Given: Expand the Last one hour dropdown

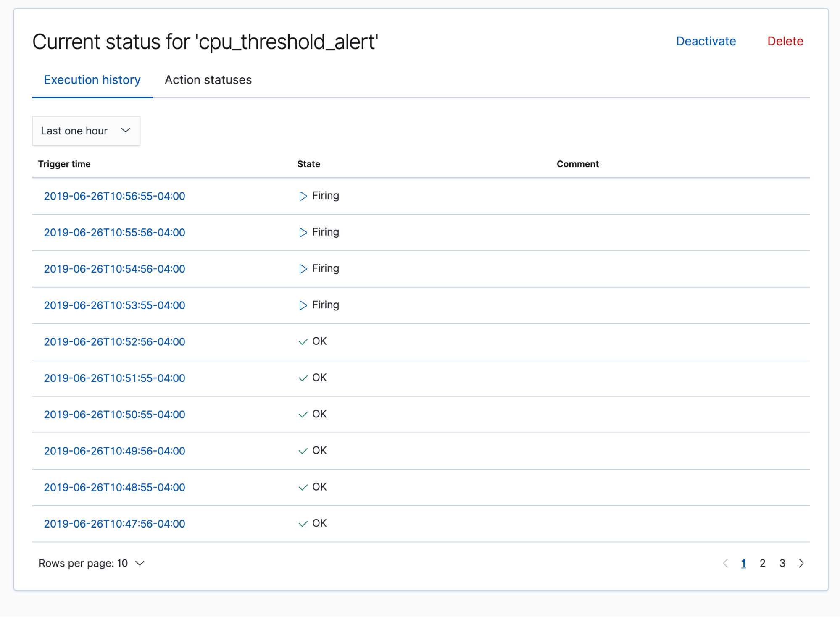Looking at the screenshot, I should click(x=87, y=130).
